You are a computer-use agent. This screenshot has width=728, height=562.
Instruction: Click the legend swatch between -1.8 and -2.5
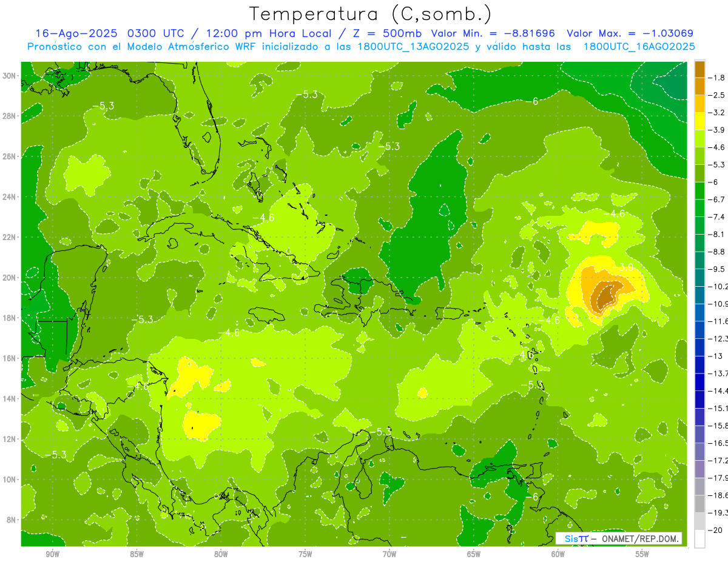pos(699,86)
